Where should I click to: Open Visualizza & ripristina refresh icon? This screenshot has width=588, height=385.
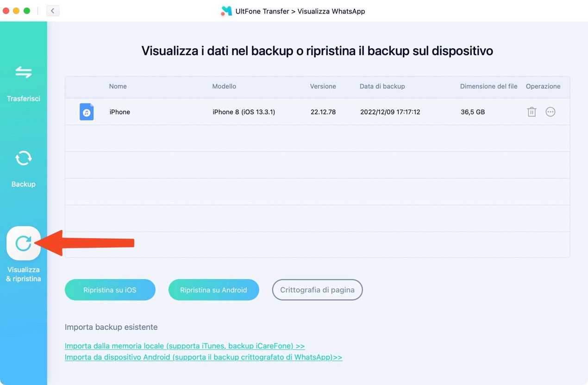pyautogui.click(x=23, y=243)
